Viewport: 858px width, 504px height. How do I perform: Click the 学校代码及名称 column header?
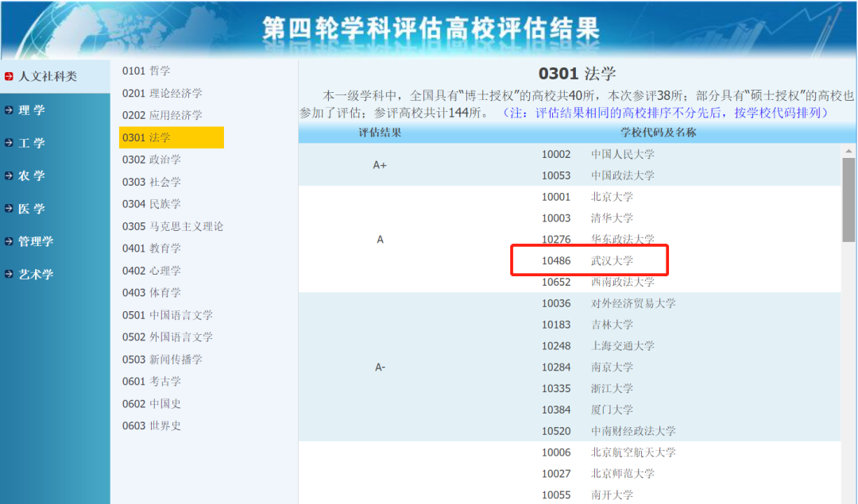[659, 133]
